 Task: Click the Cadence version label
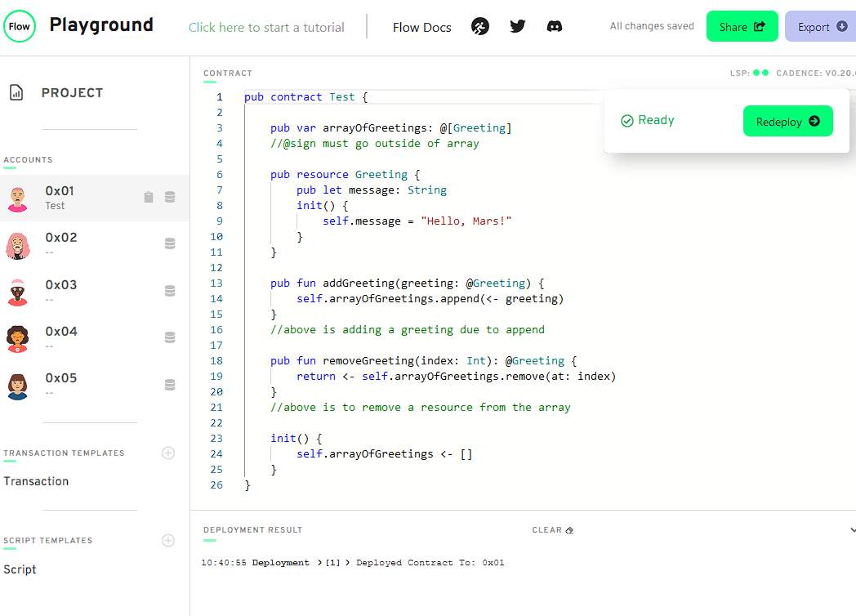[816, 73]
